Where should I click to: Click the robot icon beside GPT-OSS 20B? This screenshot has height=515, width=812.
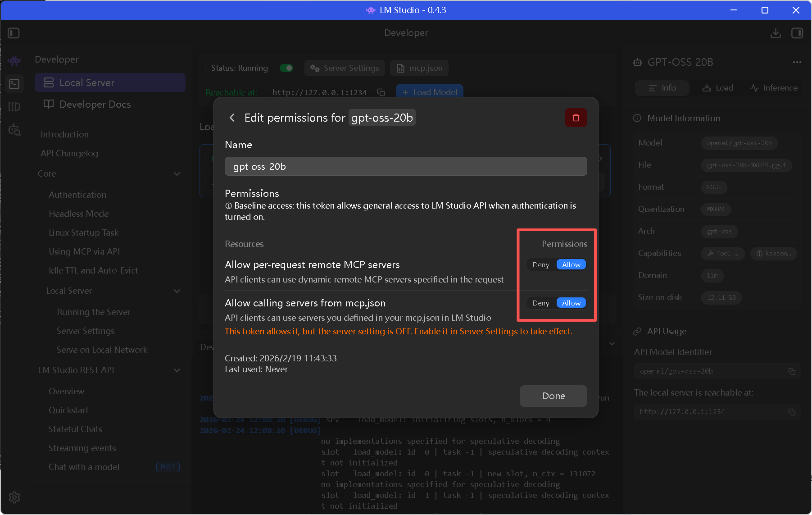click(x=638, y=62)
